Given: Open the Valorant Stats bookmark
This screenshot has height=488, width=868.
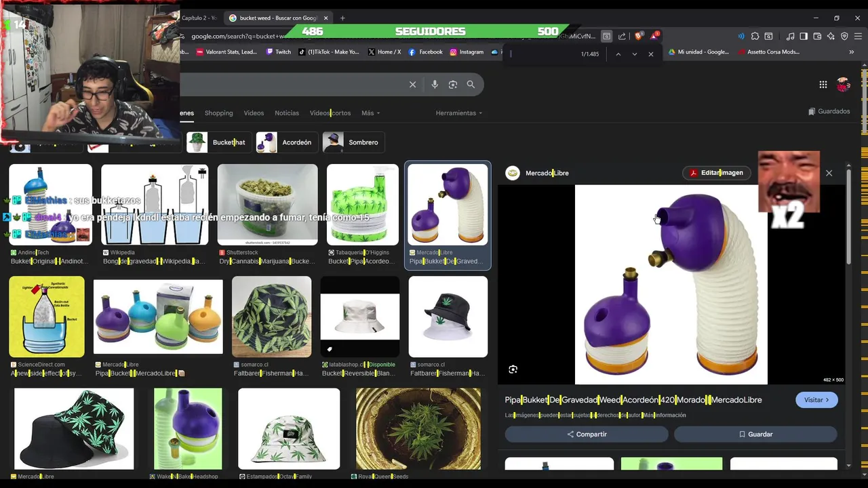Looking at the screenshot, I should coord(226,52).
